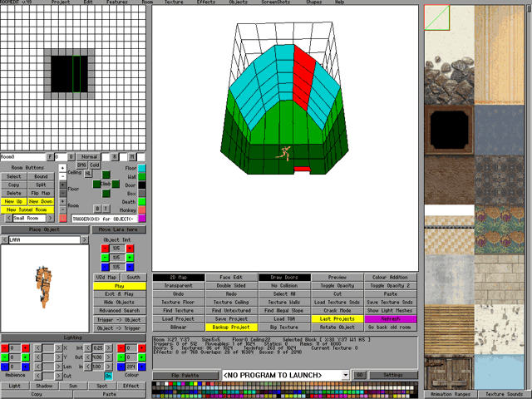Click the green Wall colour block
The width and height of the screenshot is (532, 399).
(x=142, y=177)
